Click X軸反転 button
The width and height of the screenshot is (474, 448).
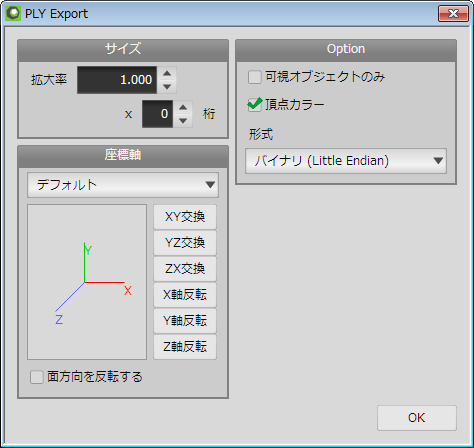(x=185, y=295)
